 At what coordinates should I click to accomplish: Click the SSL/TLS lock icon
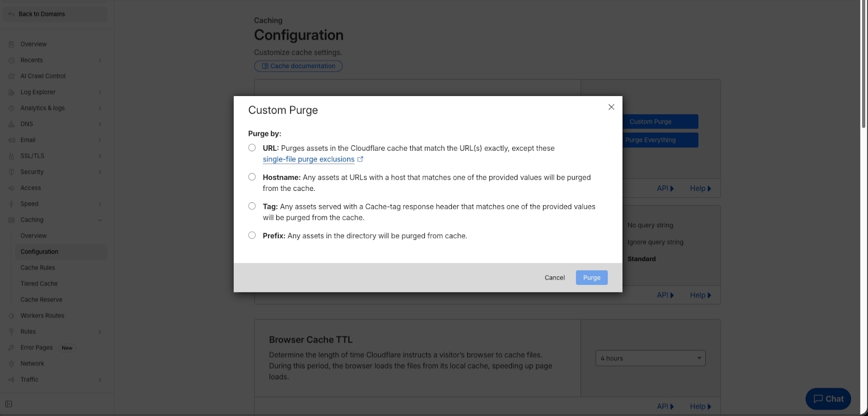pyautogui.click(x=11, y=156)
